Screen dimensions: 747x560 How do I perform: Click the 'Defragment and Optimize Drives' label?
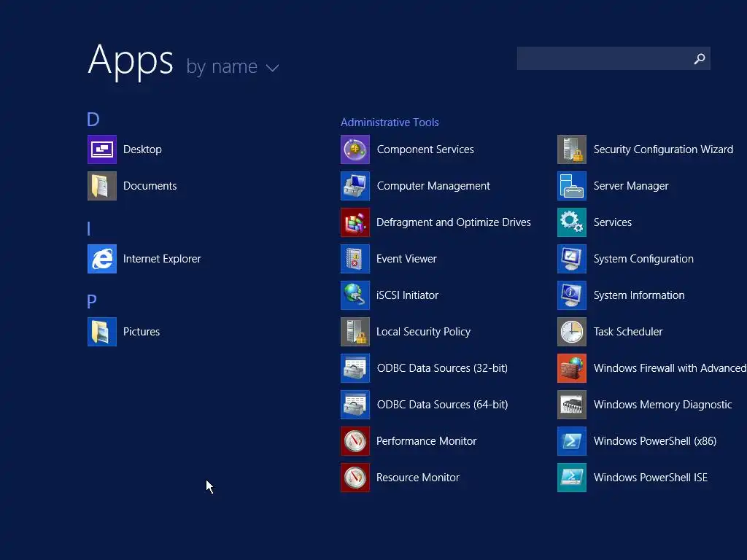tap(454, 222)
